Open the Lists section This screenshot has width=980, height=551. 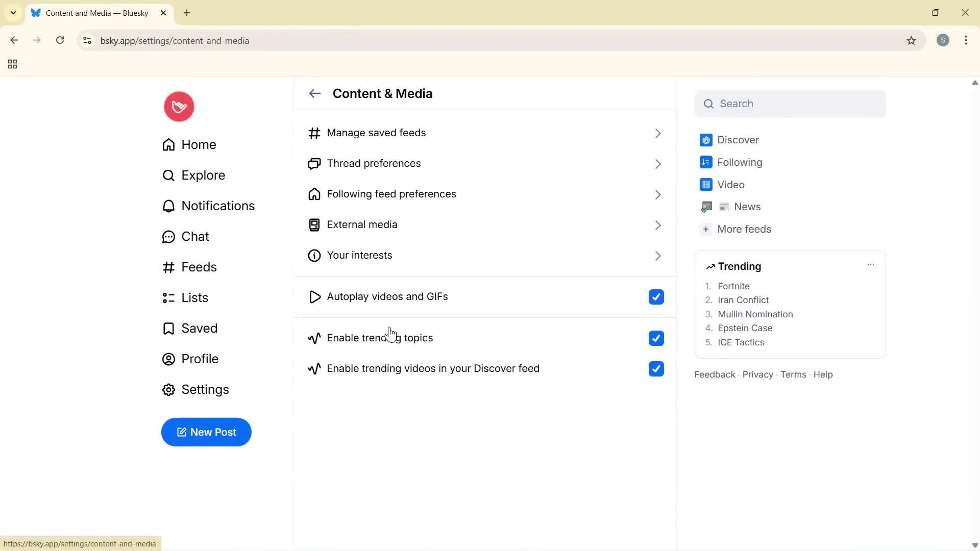(x=194, y=297)
